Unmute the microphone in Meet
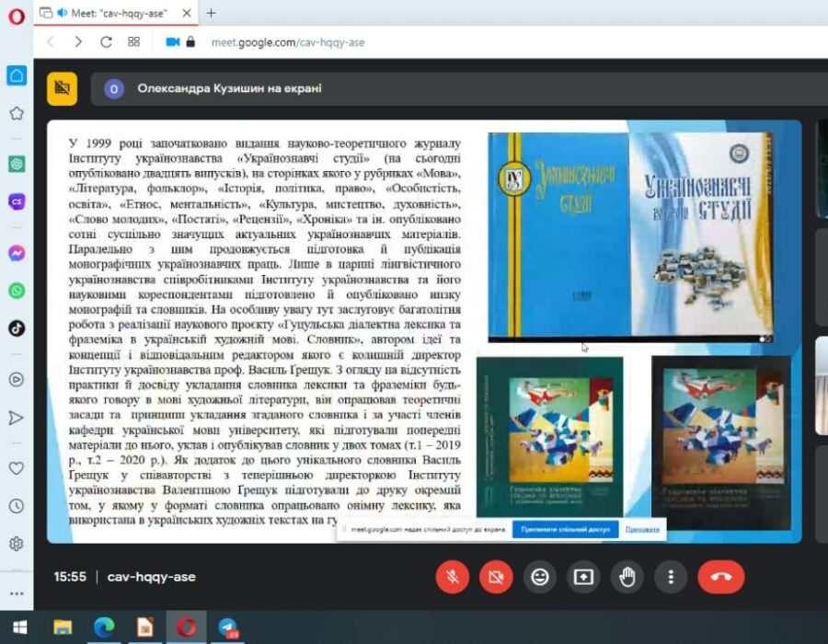 coord(452,577)
